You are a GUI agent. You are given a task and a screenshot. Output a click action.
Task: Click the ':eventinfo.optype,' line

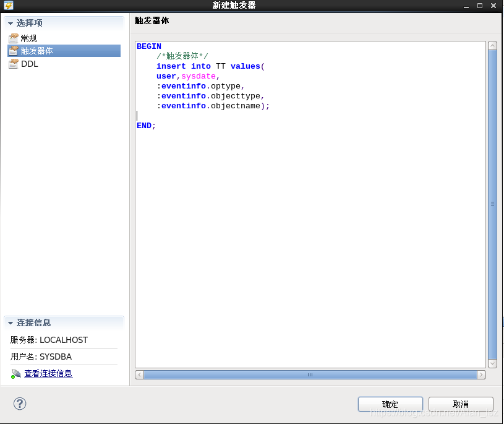[200, 86]
